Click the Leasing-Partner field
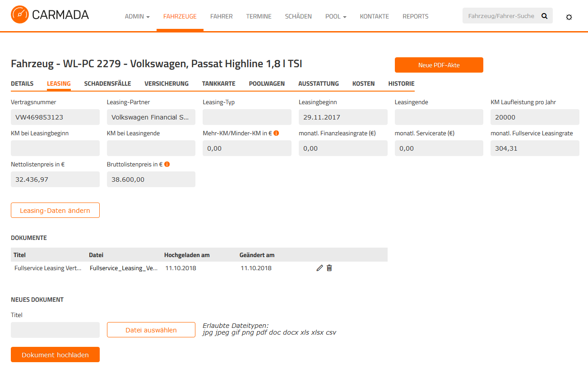Screen dimensions: 588x373 [x=151, y=117]
